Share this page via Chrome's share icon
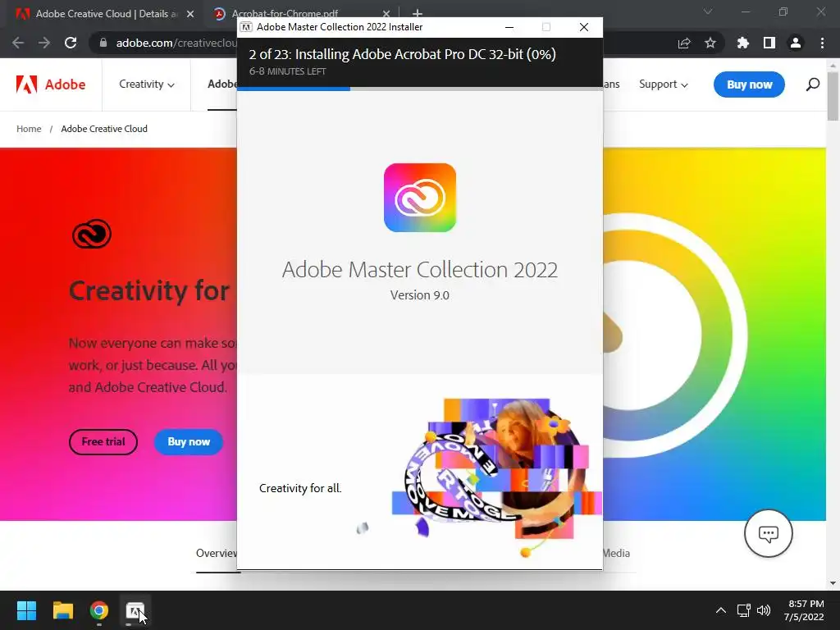 [x=684, y=43]
